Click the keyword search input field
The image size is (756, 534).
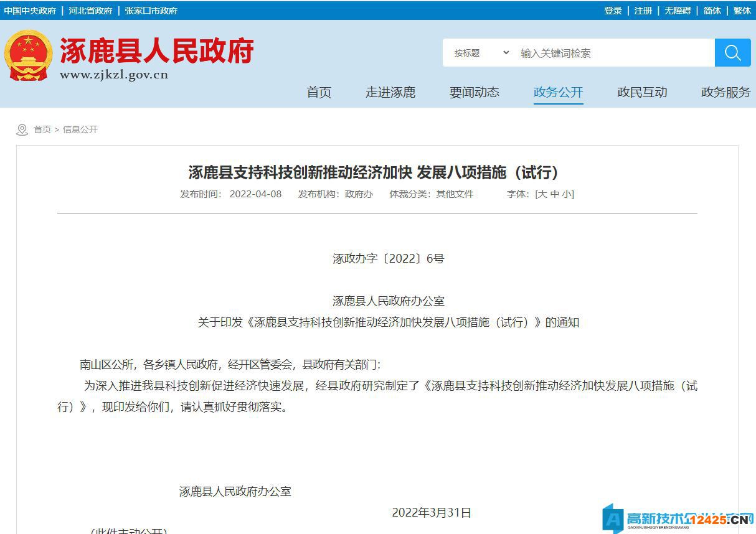coord(613,53)
